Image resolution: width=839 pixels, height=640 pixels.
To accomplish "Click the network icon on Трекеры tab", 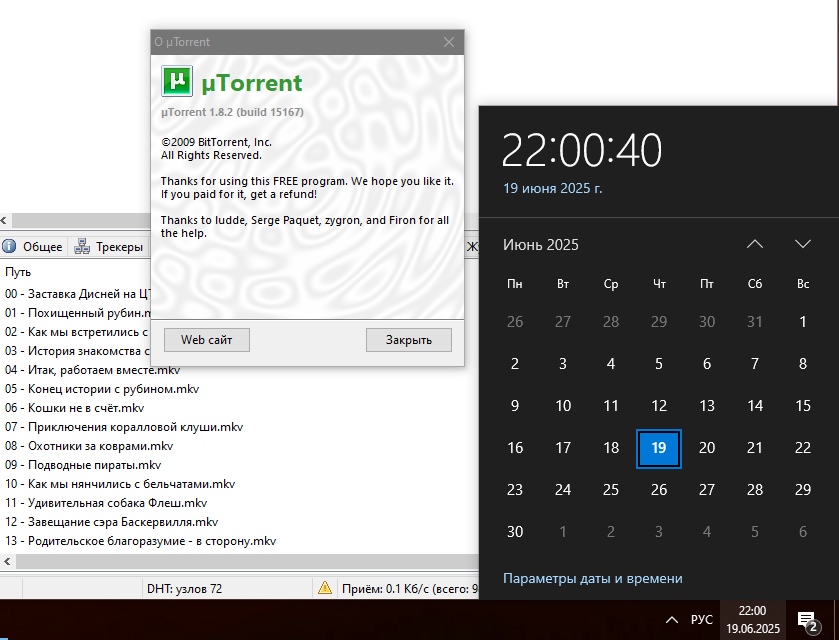I will click(x=82, y=247).
